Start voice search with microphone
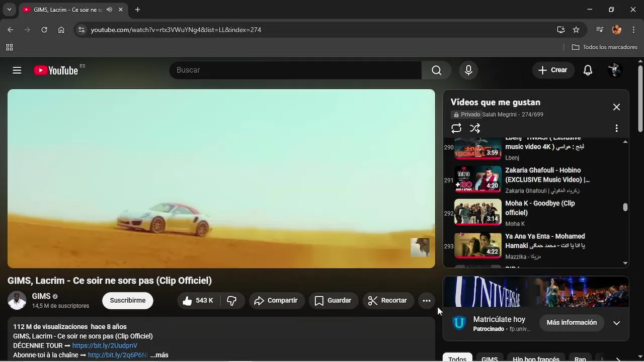 click(x=468, y=70)
